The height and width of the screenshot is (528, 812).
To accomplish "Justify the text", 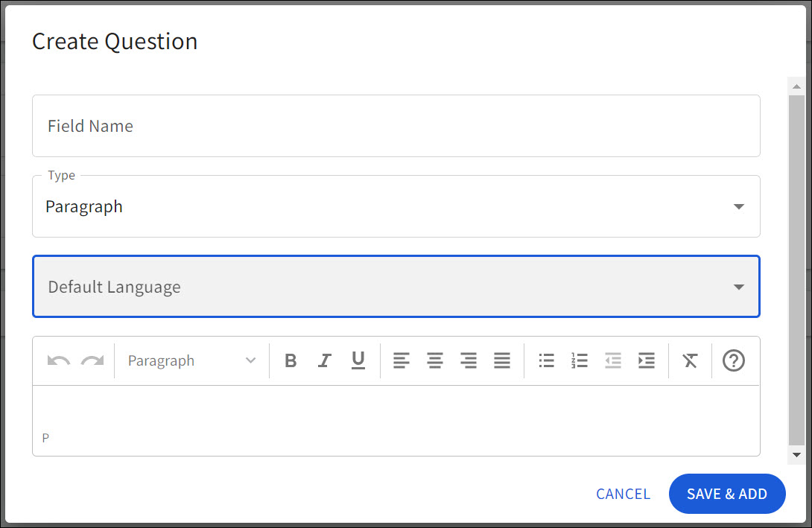I will (502, 360).
